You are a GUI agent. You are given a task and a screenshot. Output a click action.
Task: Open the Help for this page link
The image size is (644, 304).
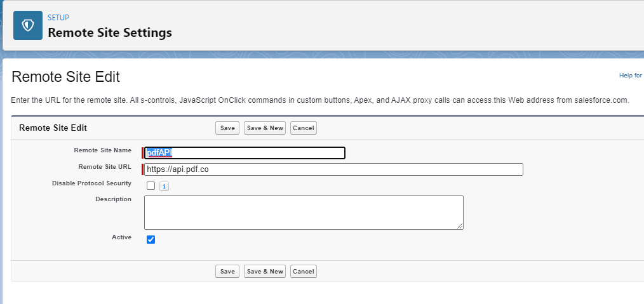point(631,76)
